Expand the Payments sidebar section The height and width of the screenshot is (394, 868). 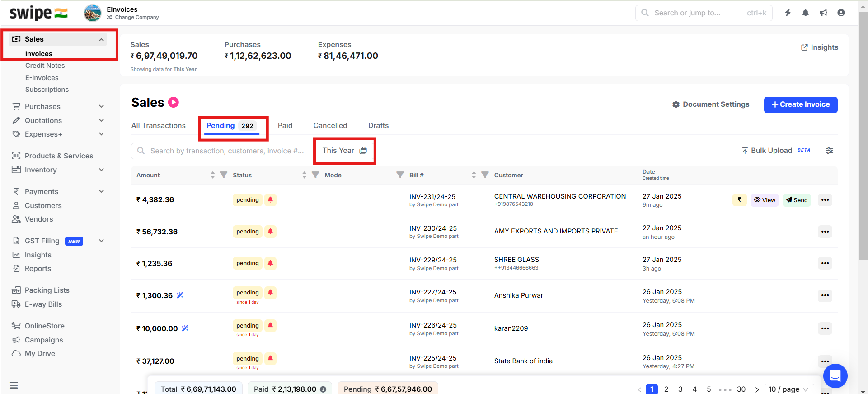pyautogui.click(x=101, y=191)
